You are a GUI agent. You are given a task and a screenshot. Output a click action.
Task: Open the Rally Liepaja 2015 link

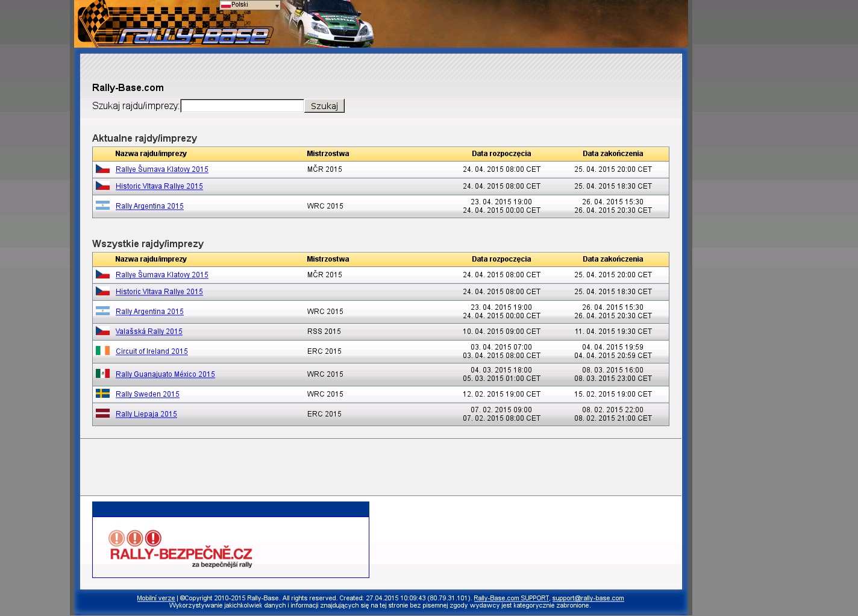[146, 414]
